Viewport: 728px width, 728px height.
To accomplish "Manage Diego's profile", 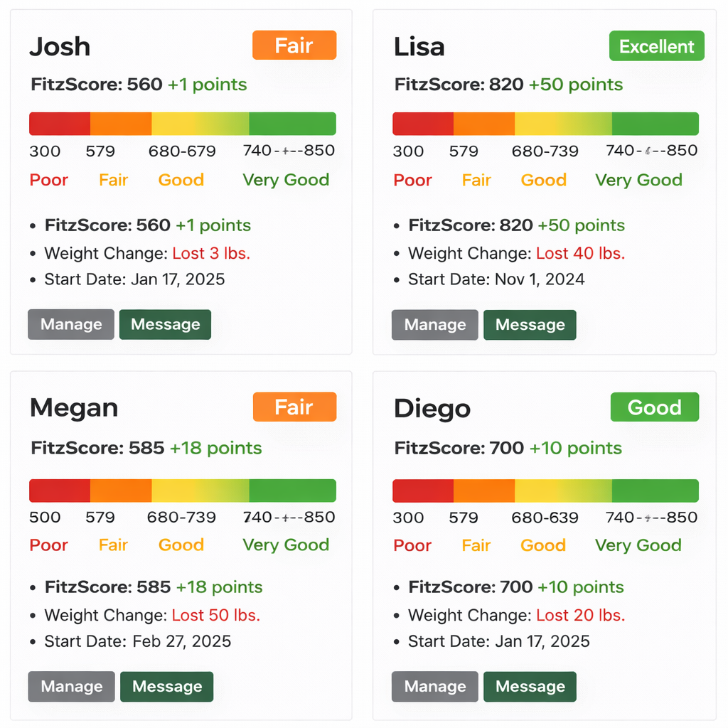I will click(x=435, y=686).
